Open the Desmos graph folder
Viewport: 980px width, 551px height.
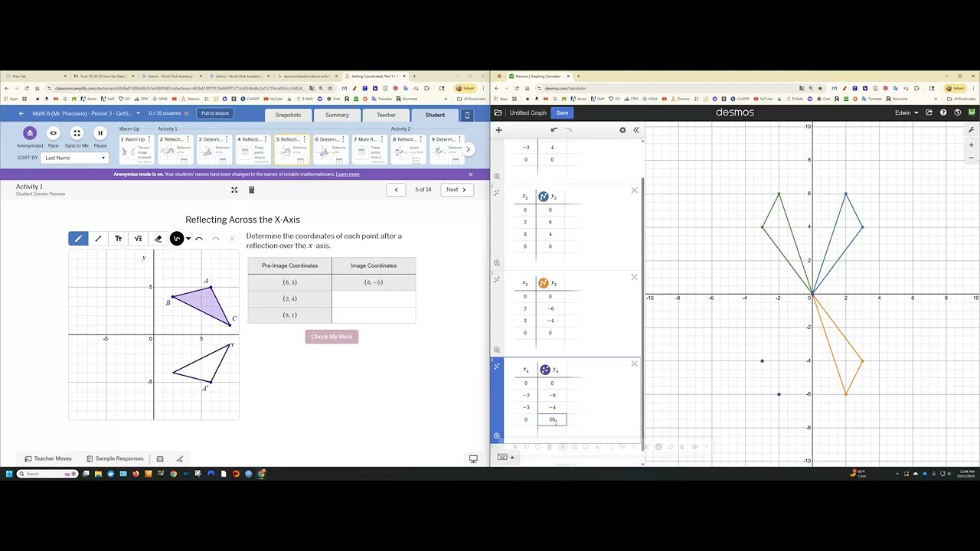coord(498,112)
